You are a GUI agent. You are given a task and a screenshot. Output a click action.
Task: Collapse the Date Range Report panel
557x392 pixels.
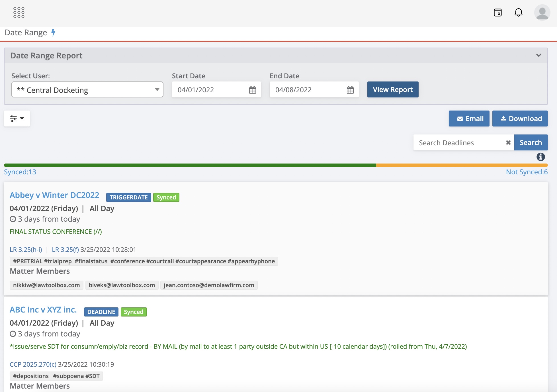pyautogui.click(x=538, y=55)
